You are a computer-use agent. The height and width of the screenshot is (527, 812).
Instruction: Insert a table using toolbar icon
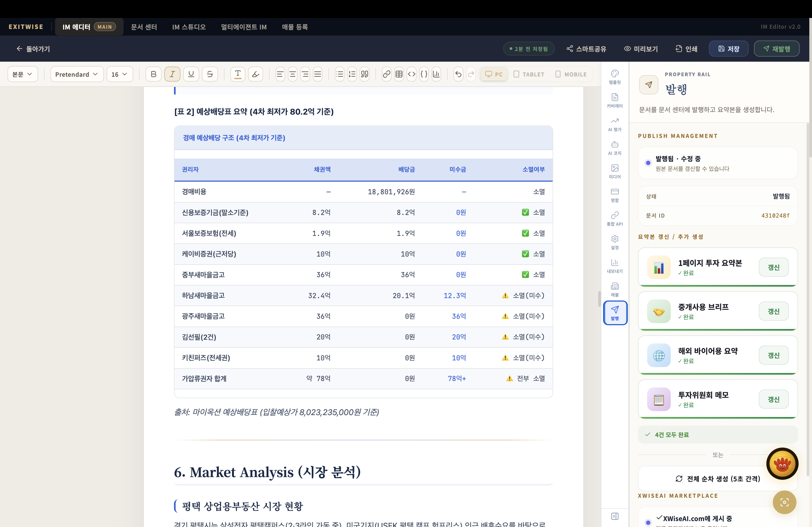click(399, 74)
